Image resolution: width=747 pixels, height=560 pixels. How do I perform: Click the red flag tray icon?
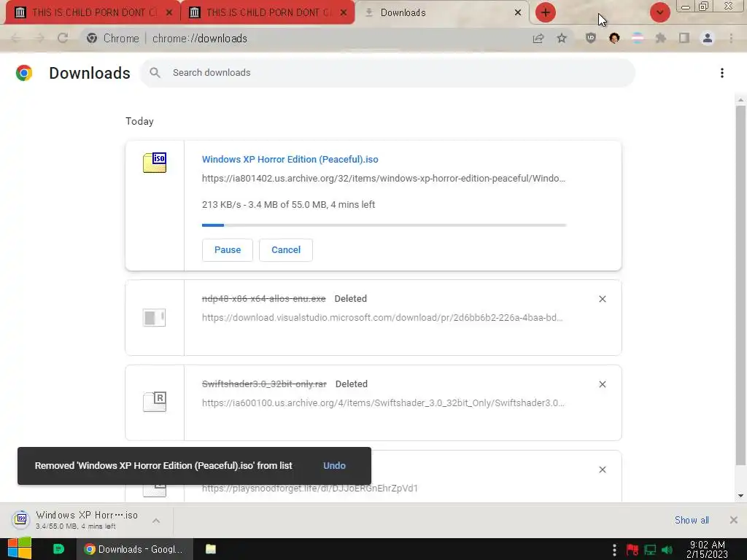pos(632,550)
